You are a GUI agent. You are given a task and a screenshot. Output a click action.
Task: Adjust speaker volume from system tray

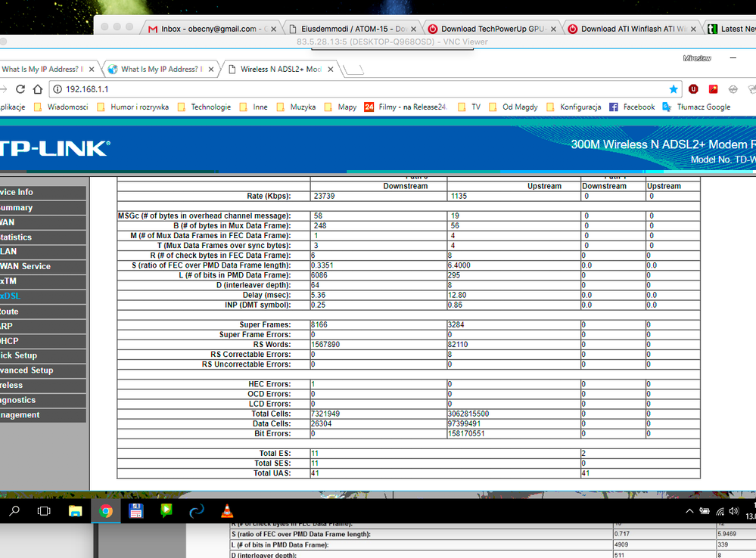click(x=733, y=510)
